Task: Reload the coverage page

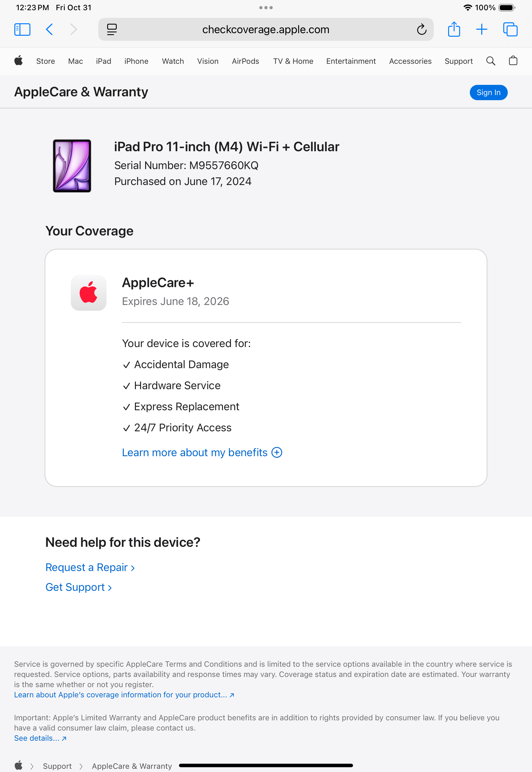Action: 421,29
